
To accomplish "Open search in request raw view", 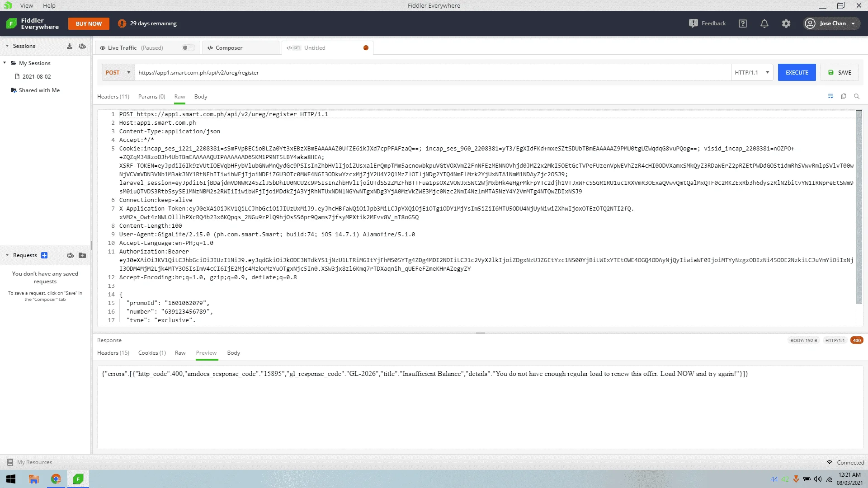I will coord(856,96).
